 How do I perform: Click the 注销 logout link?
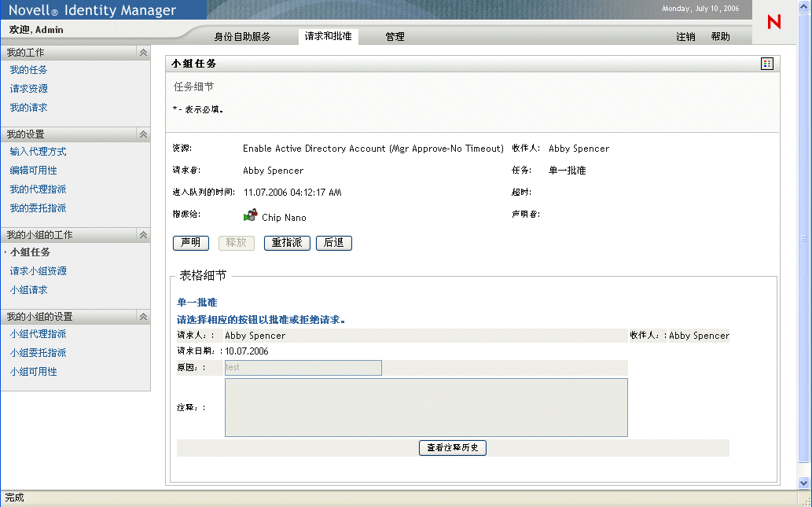(685, 37)
